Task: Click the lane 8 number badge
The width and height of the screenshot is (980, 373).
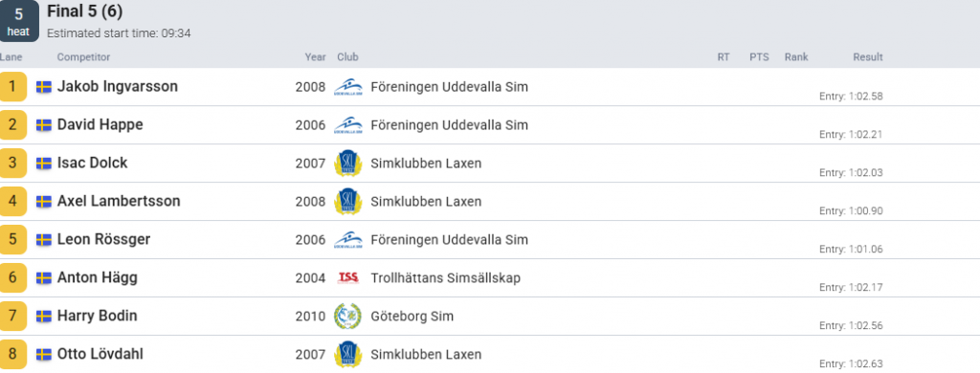Action: pyautogui.click(x=13, y=354)
